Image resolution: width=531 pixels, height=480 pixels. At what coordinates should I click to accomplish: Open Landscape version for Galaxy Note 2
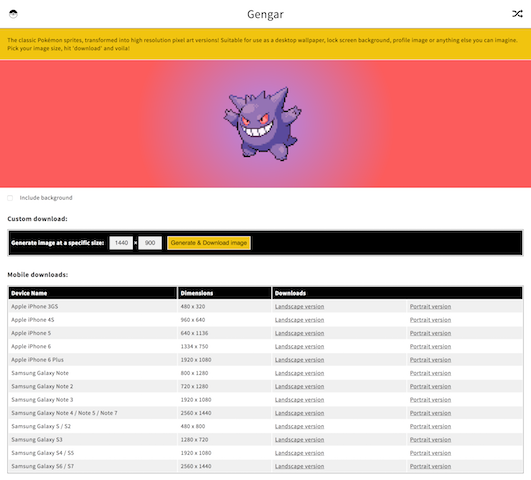299,387
